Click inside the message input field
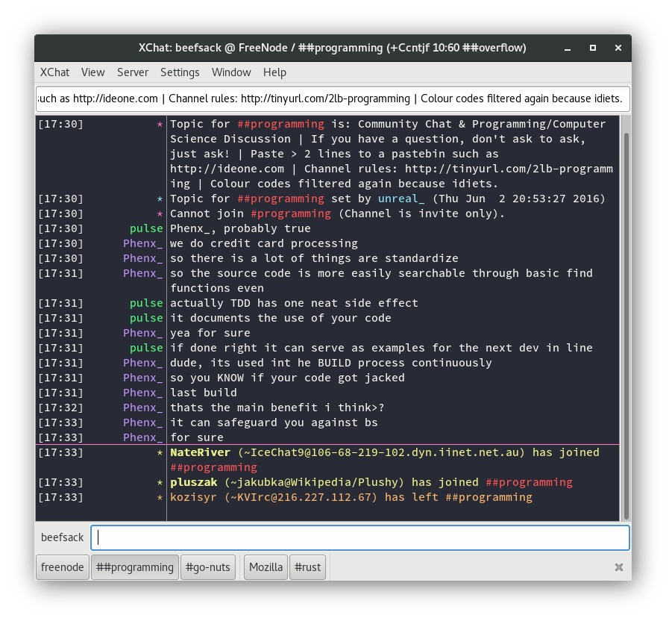 click(359, 537)
